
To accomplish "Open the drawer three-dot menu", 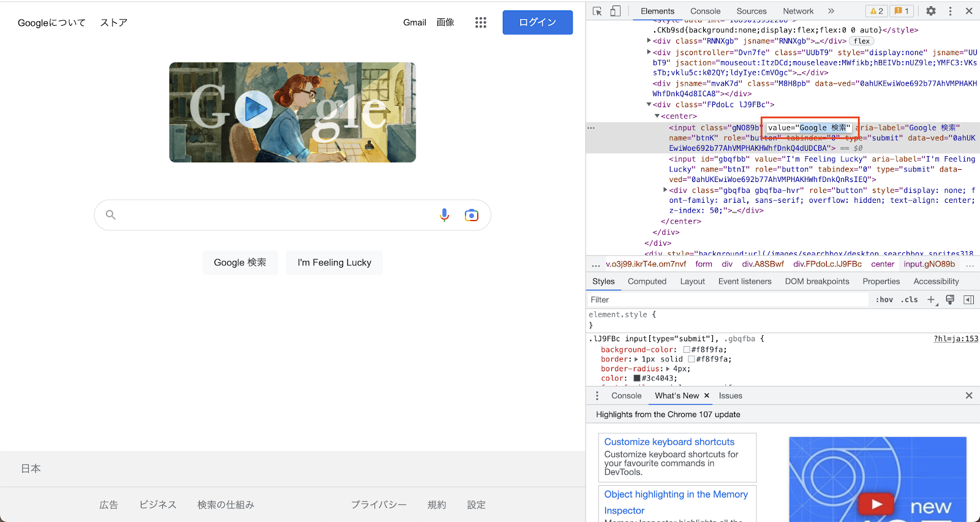I will coord(597,396).
